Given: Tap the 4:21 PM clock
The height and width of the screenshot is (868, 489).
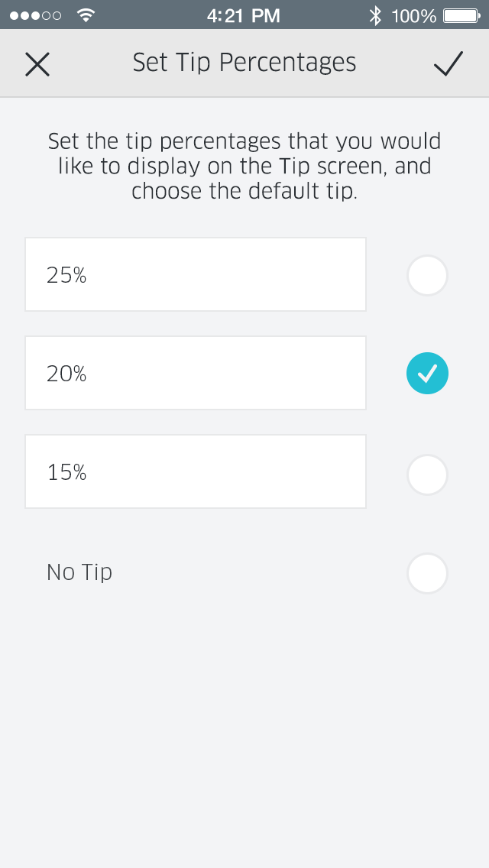Looking at the screenshot, I should pyautogui.click(x=244, y=15).
